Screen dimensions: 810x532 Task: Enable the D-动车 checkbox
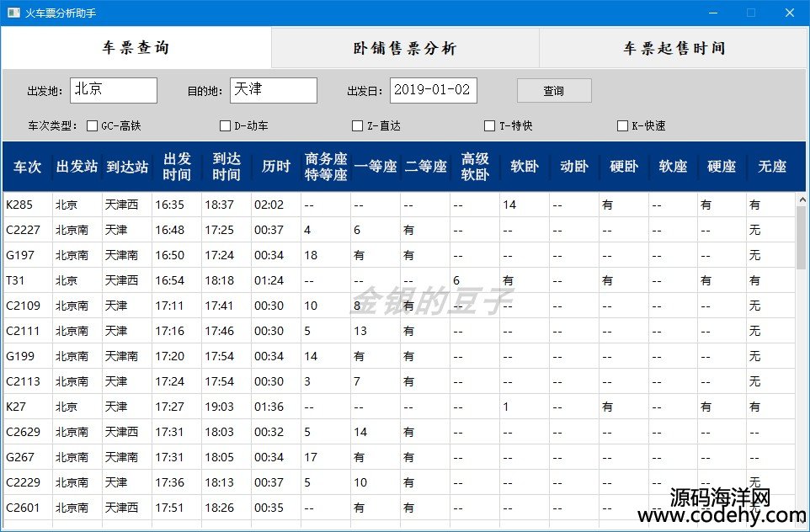coord(225,125)
